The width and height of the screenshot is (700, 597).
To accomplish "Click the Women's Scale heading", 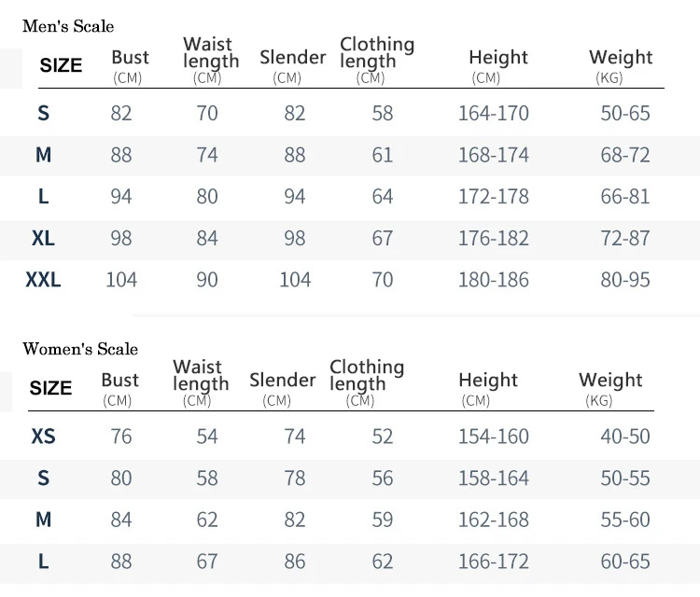I will [x=80, y=349].
